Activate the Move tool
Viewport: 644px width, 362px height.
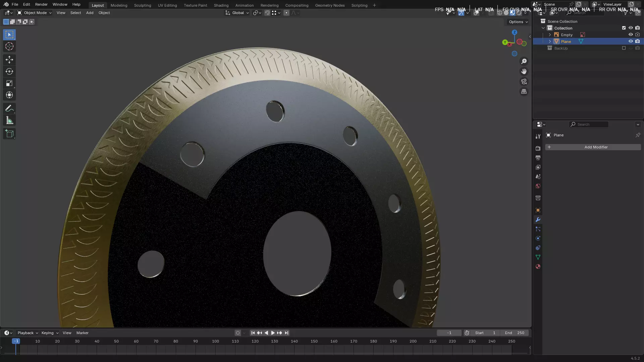pyautogui.click(x=9, y=60)
